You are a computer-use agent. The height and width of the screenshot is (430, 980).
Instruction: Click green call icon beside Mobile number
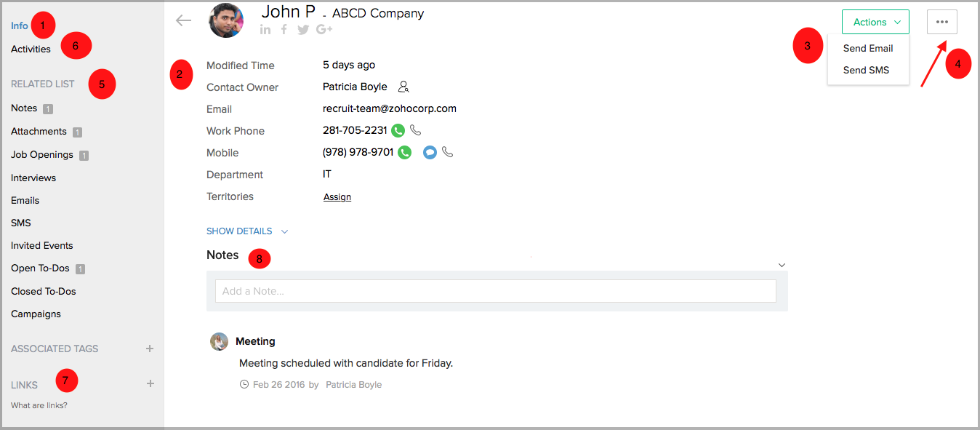coord(404,153)
